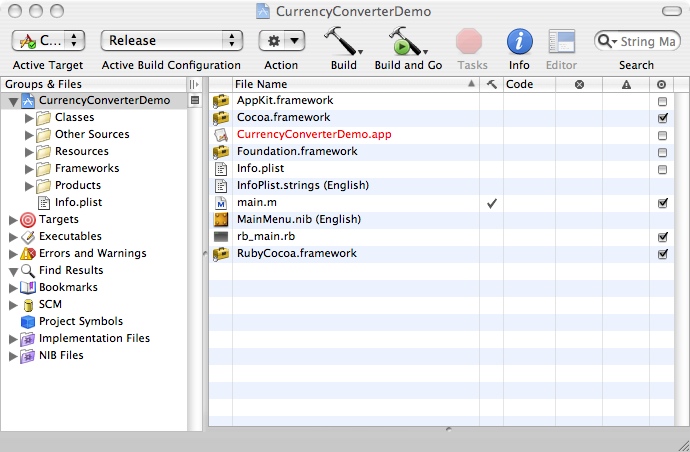
Task: Select RubyCocoa.framework toolbox icon
Action: (221, 254)
